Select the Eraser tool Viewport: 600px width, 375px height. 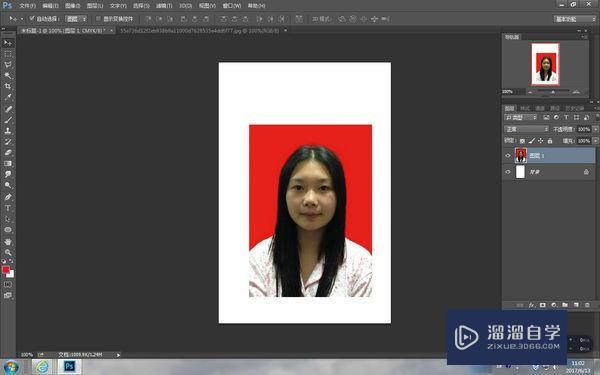tap(8, 152)
